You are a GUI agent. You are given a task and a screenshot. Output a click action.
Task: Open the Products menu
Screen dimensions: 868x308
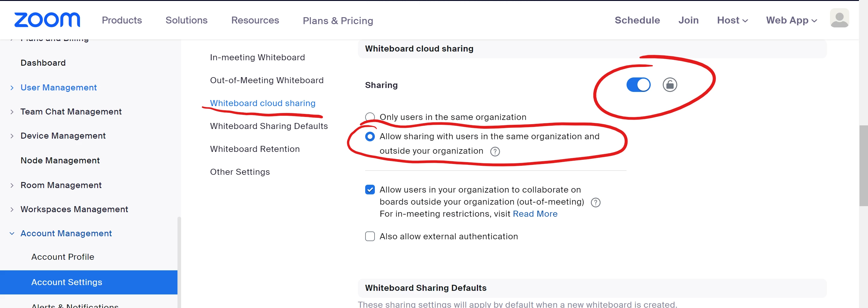122,20
